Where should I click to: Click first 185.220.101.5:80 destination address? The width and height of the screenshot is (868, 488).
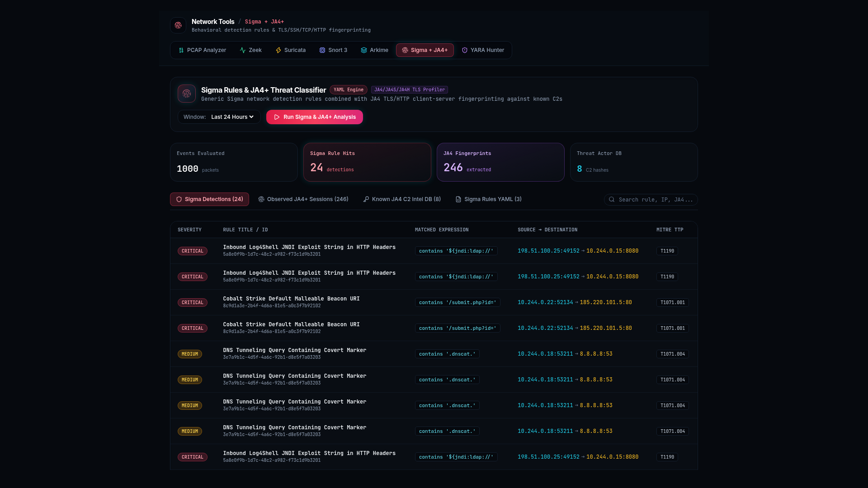point(606,303)
